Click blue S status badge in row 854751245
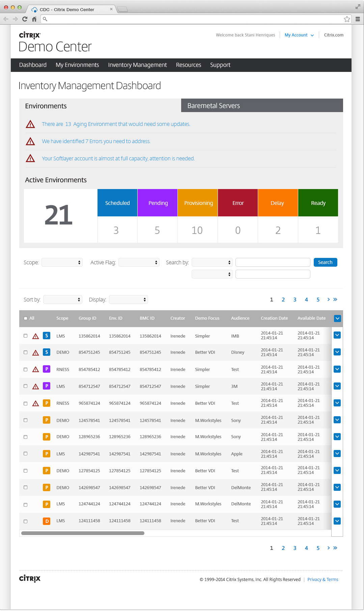Image resolution: width=364 pixels, height=611 pixels. pyautogui.click(x=47, y=352)
